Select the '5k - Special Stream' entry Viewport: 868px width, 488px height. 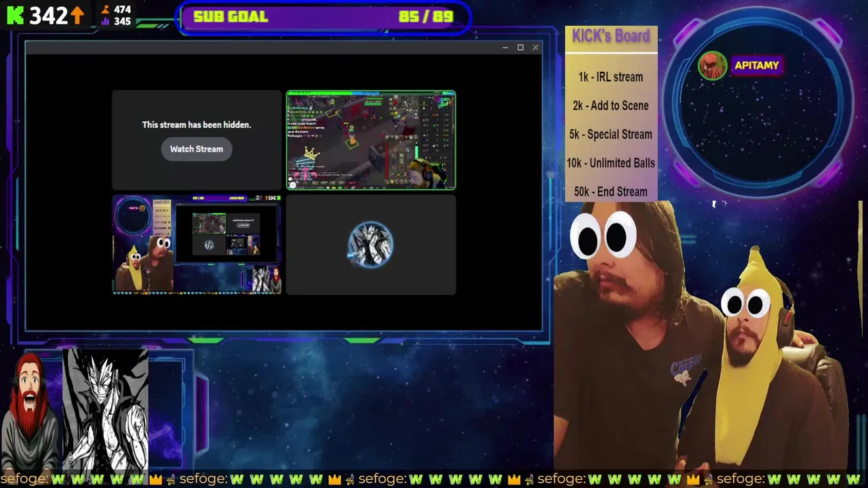(611, 134)
